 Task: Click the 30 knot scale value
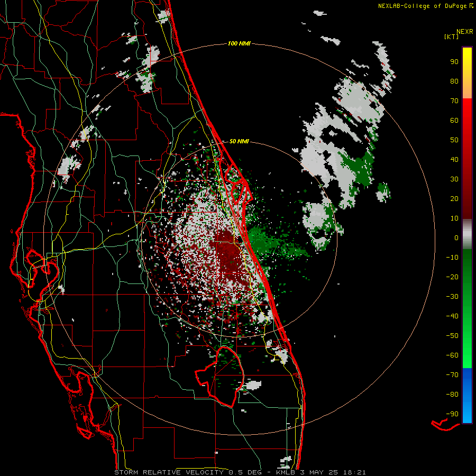(x=454, y=179)
